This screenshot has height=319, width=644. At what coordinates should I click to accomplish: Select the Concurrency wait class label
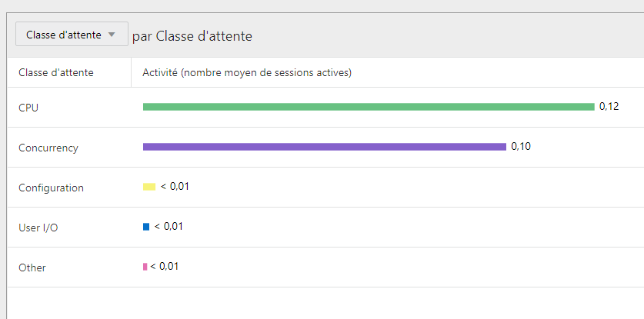tap(48, 148)
